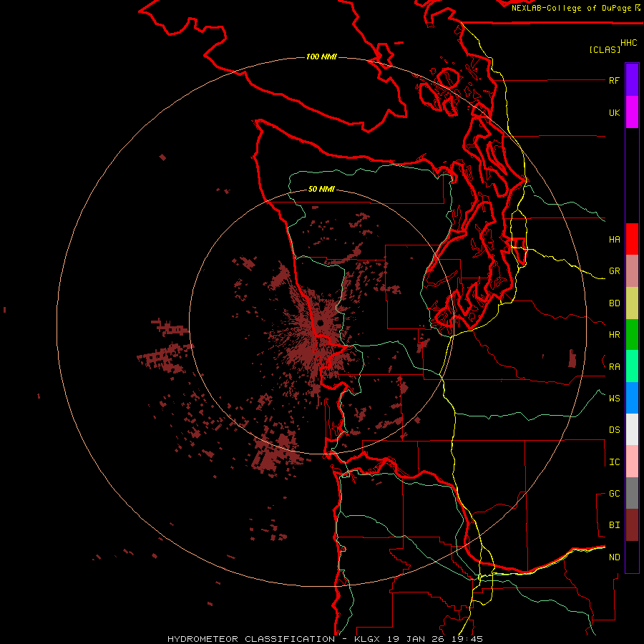Click the DS legend label
The height and width of the screenshot is (644, 644).
(x=614, y=430)
